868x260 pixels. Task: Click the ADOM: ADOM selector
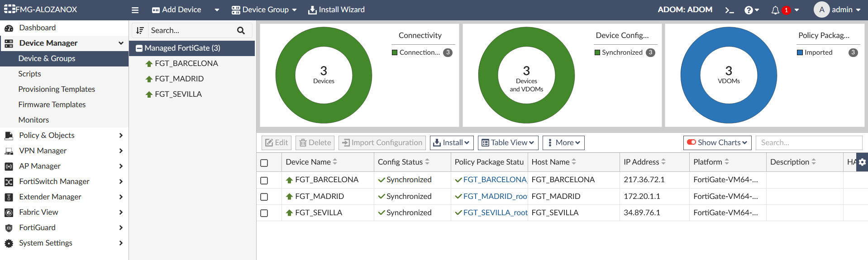pyautogui.click(x=685, y=9)
